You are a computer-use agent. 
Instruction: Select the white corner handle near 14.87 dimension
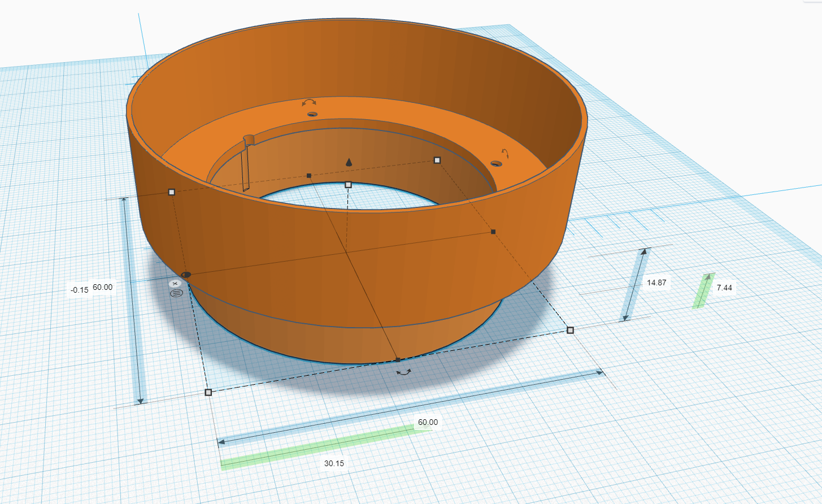click(570, 330)
